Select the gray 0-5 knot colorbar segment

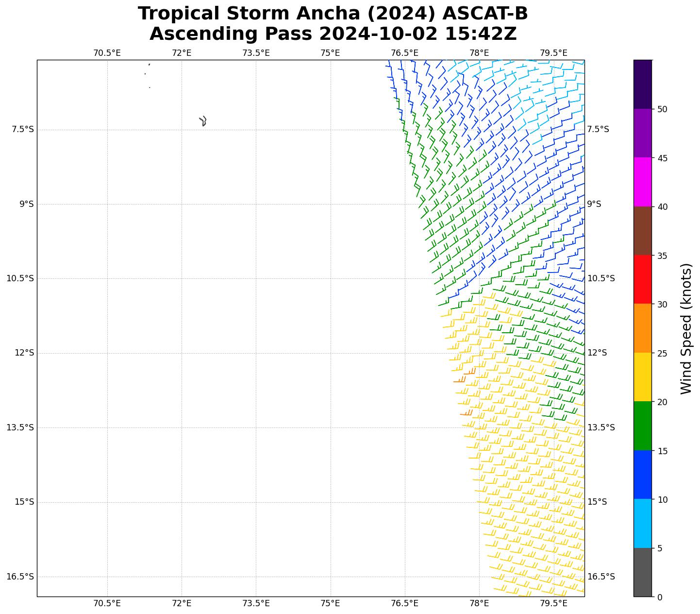pyautogui.click(x=642, y=572)
